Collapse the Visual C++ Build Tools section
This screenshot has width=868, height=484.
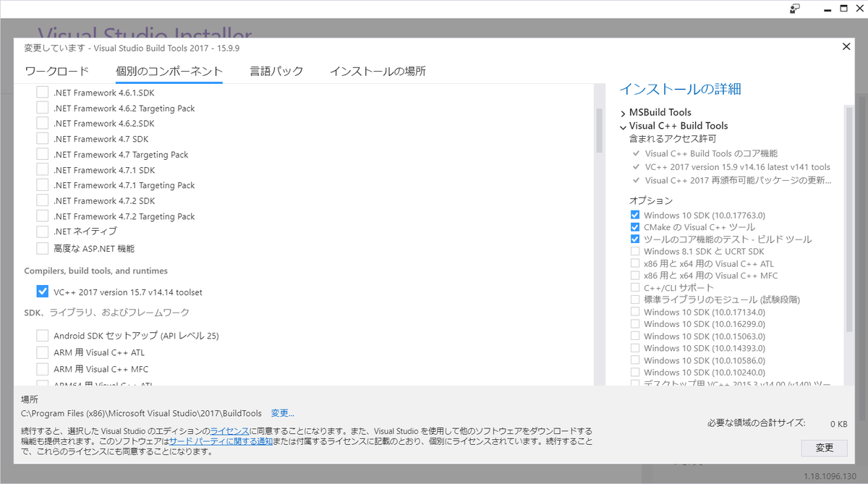[x=623, y=125]
